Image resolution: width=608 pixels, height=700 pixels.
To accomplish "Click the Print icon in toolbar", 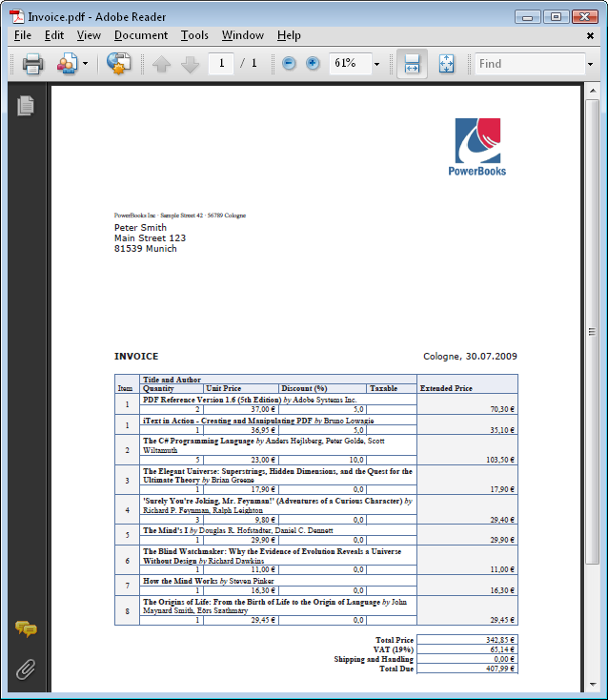I will pos(32,64).
